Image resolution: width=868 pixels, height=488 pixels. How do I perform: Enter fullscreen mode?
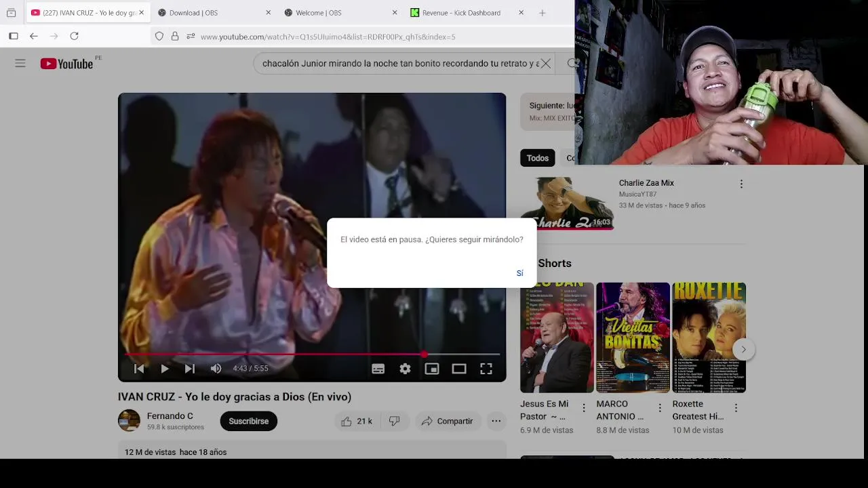coord(486,369)
